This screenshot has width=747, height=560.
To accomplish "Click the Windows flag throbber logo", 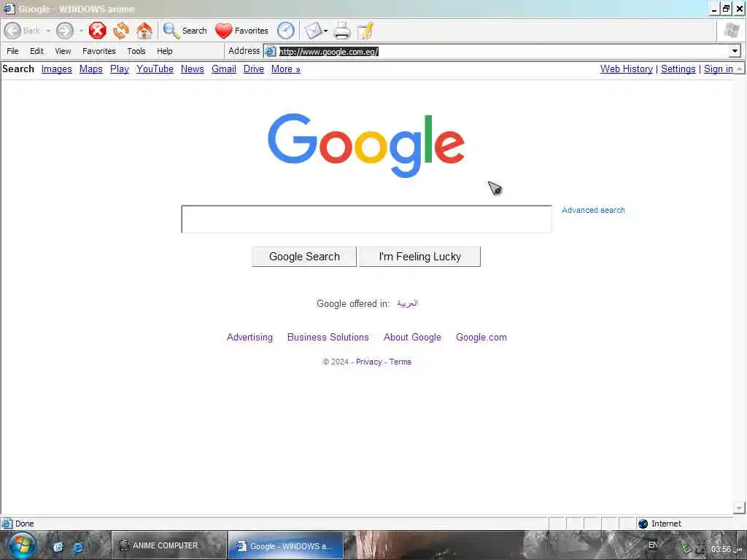I will click(x=731, y=31).
